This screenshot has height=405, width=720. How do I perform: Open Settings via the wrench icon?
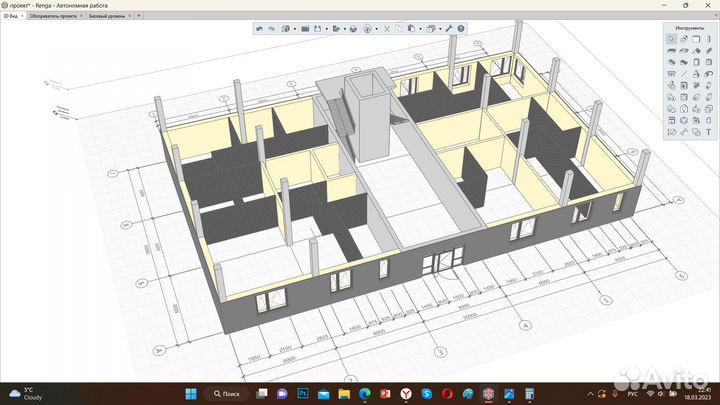[x=449, y=29]
